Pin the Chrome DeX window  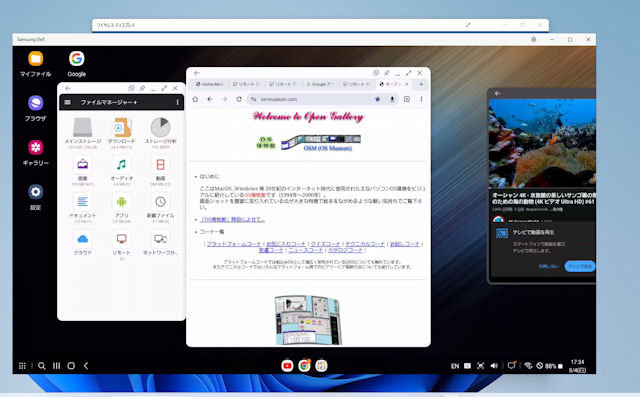click(387, 73)
